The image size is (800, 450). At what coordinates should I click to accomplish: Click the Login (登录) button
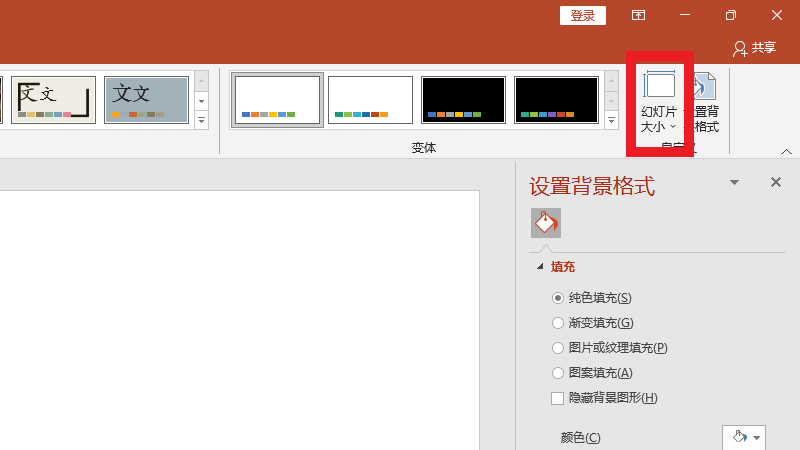pyautogui.click(x=583, y=15)
